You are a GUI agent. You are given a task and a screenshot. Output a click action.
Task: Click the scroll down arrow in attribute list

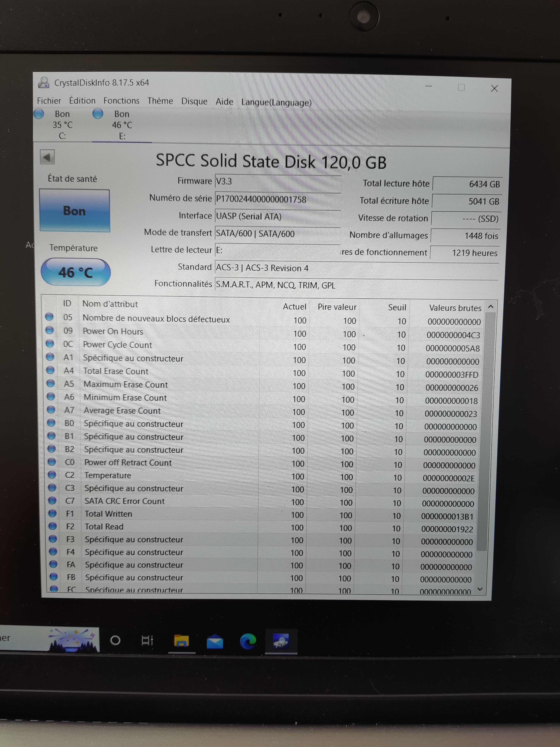click(x=480, y=589)
